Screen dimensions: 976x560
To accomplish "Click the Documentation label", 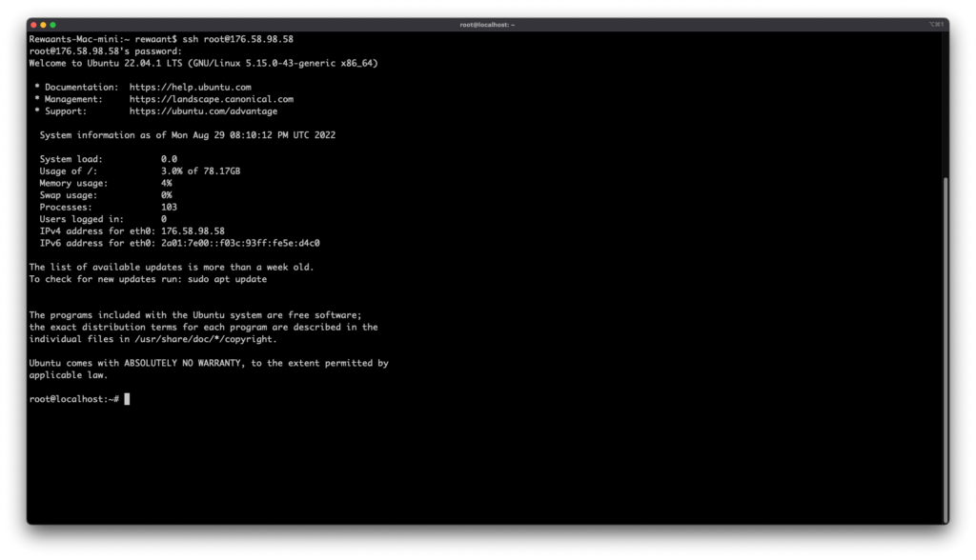I will pyautogui.click(x=82, y=87).
